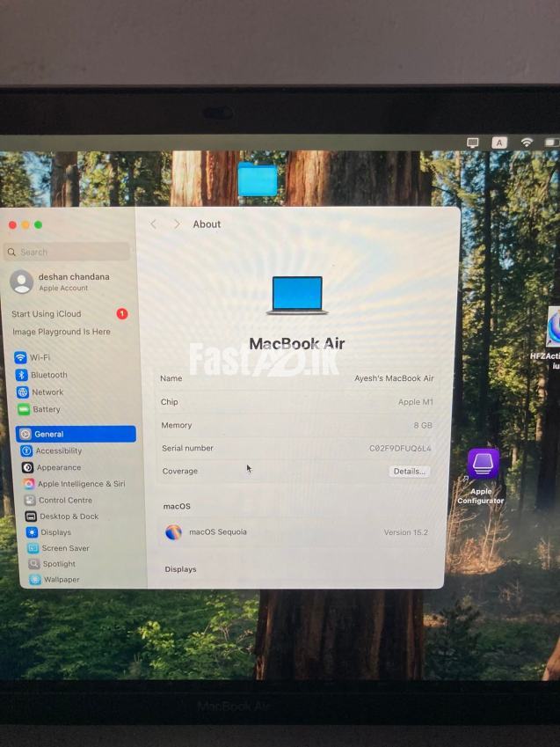560x747 pixels.
Task: Open Desktop & Dock settings
Action: tap(69, 516)
